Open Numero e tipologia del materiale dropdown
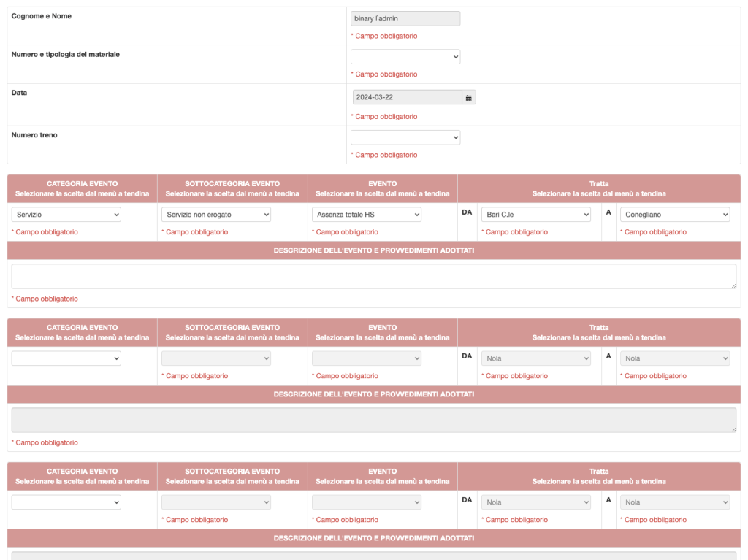 (405, 57)
